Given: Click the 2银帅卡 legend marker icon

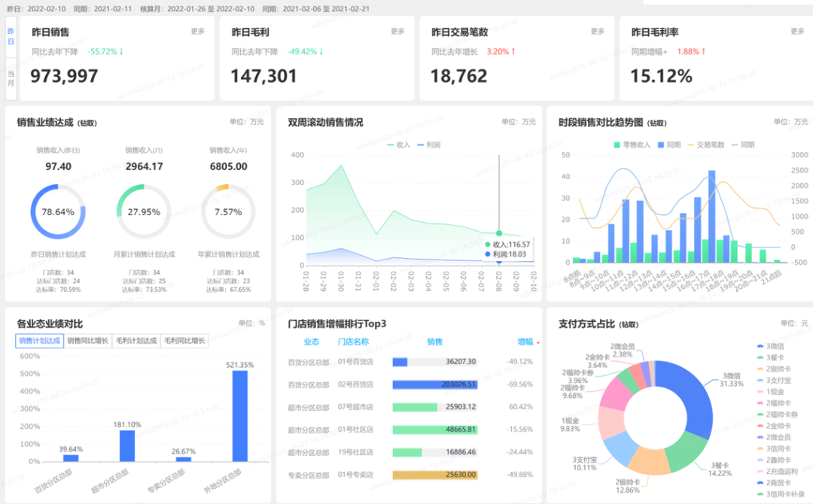Looking at the screenshot, I should click(759, 369).
